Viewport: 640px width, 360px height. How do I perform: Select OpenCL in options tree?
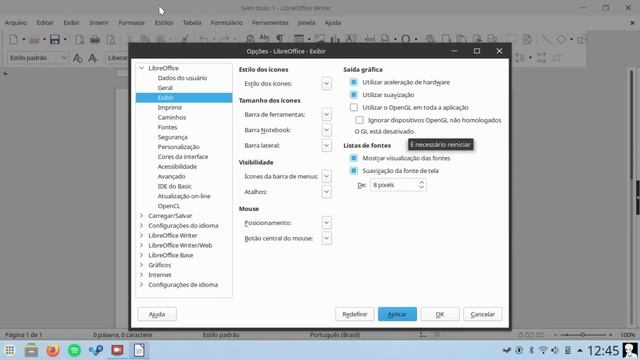[x=169, y=206]
